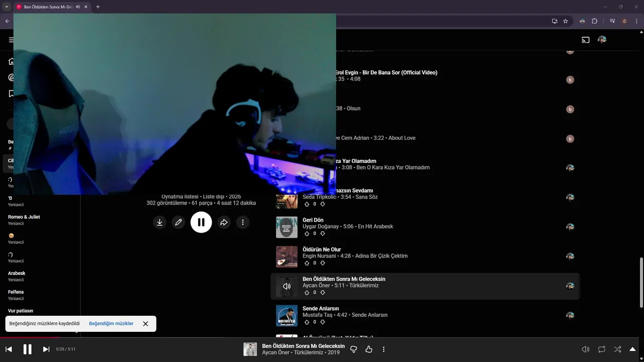Open more options for the playing song
The height and width of the screenshot is (362, 644).
(x=383, y=349)
